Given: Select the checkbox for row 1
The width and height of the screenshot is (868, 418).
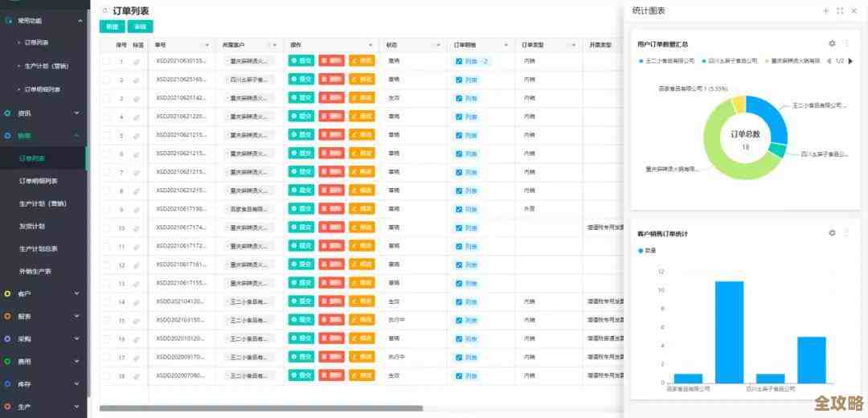Looking at the screenshot, I should coord(106,61).
